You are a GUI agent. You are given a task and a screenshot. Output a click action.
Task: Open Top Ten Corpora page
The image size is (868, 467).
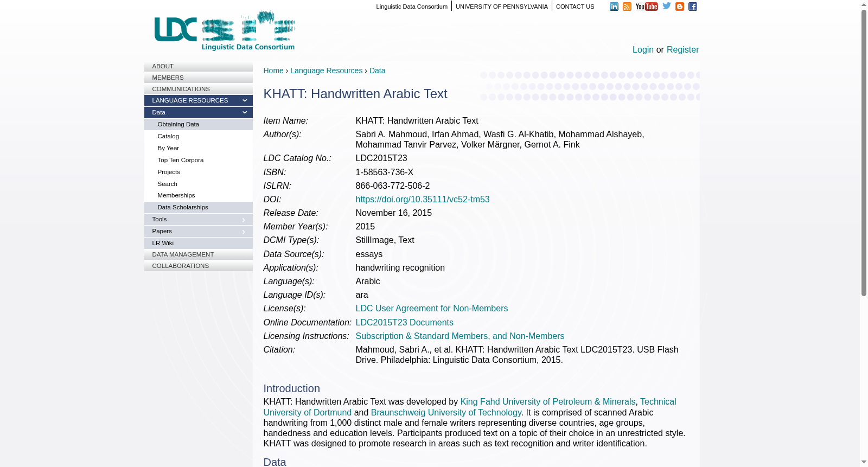pos(199,160)
